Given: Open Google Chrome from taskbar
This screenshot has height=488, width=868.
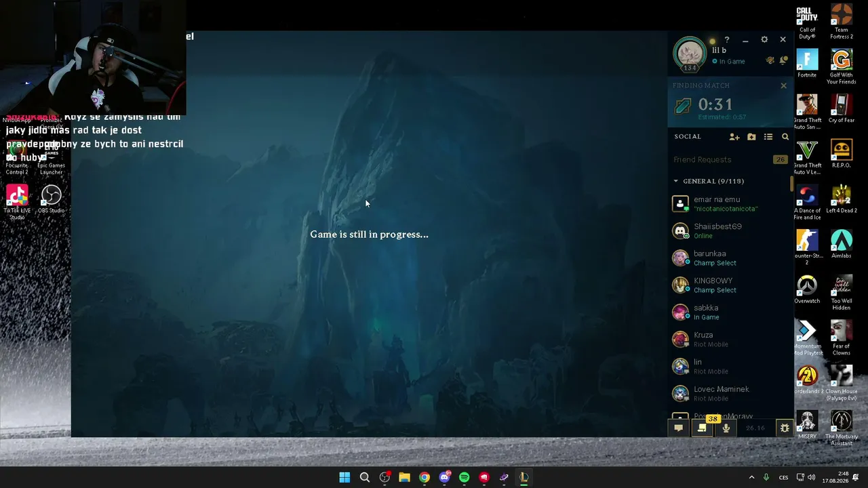Looking at the screenshot, I should 425,477.
